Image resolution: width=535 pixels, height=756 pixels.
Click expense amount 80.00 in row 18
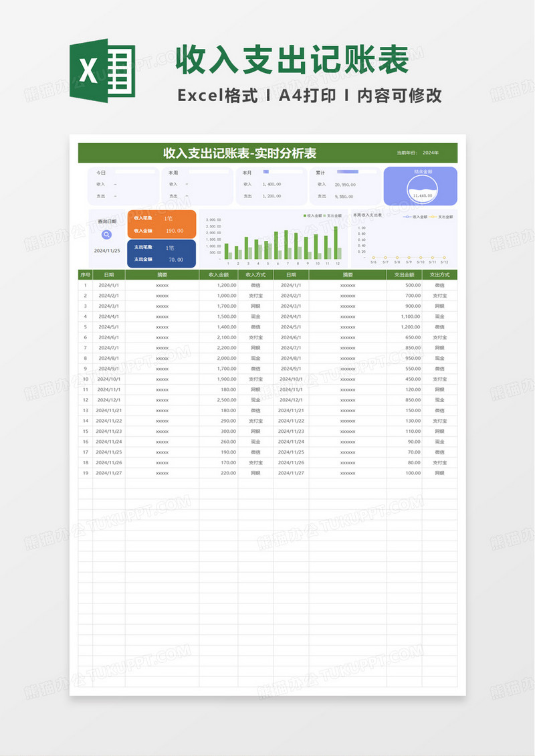pyautogui.click(x=414, y=463)
